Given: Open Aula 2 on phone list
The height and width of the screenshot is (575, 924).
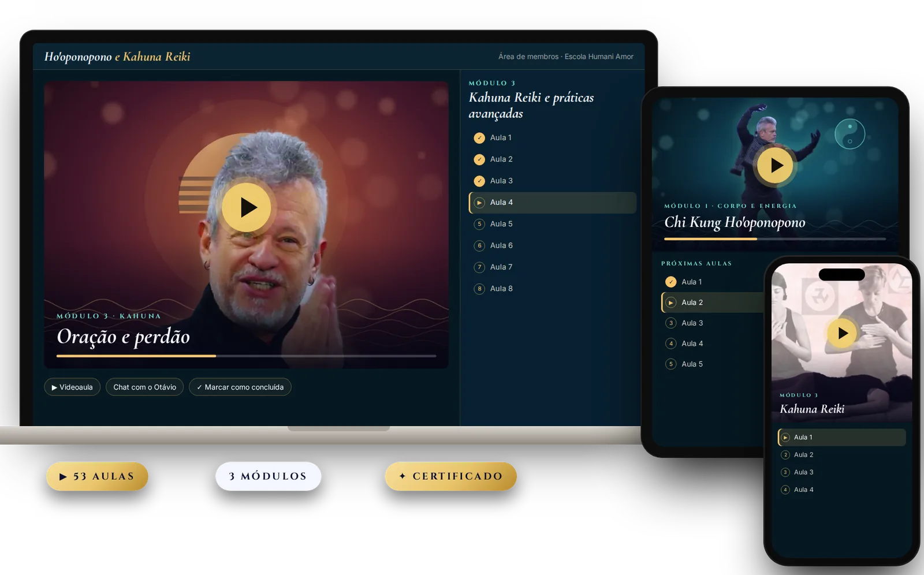Looking at the screenshot, I should pos(842,455).
